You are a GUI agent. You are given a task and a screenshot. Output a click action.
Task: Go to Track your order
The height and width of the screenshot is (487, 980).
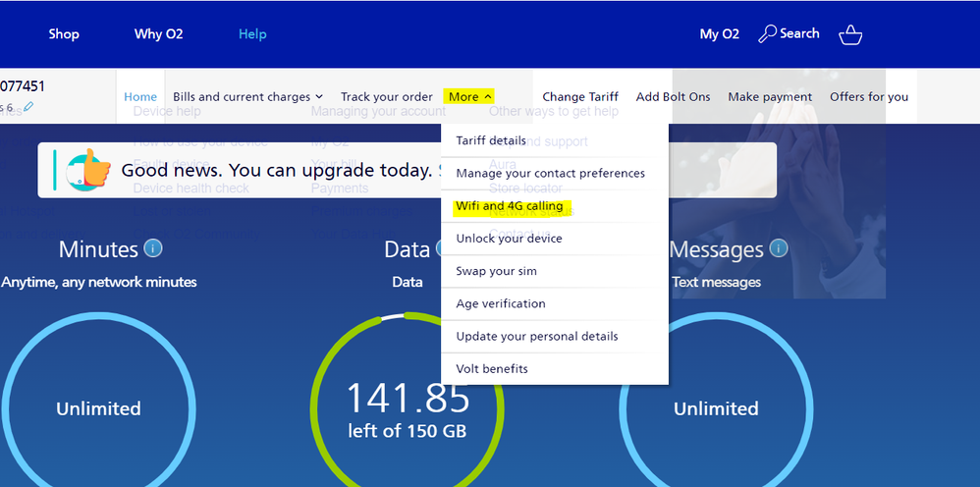coord(386,96)
